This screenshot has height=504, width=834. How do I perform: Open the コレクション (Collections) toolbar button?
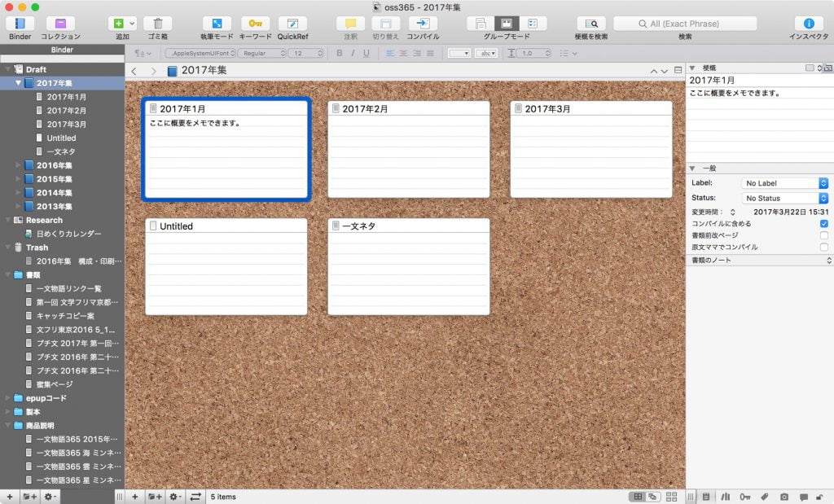coord(60,24)
